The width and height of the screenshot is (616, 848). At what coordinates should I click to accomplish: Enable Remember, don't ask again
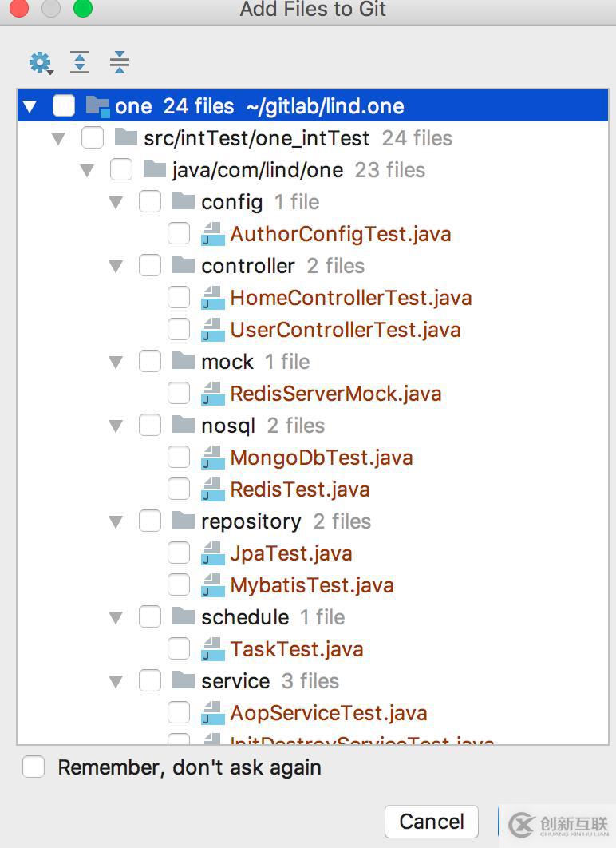pos(34,767)
